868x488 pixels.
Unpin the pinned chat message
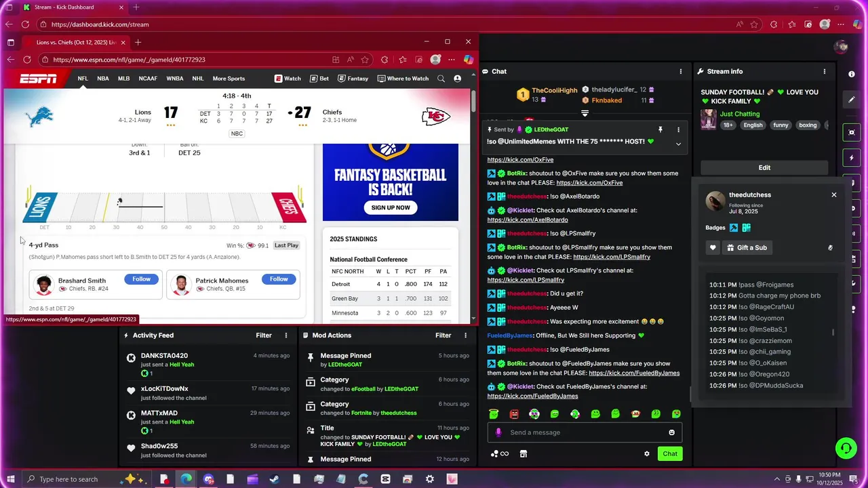tap(660, 129)
